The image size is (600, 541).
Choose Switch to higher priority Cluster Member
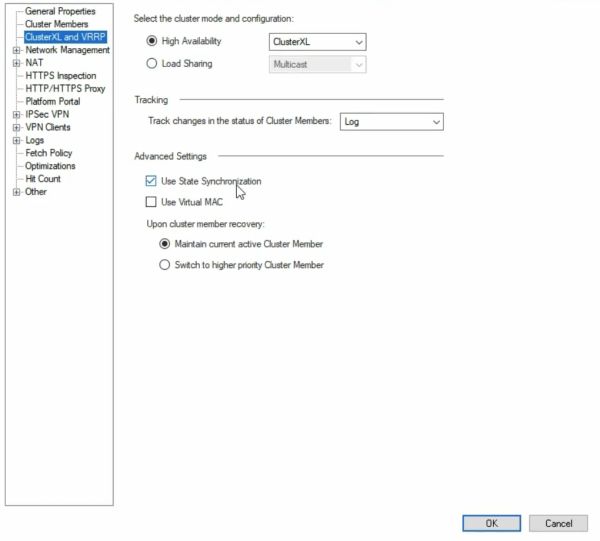(x=165, y=265)
